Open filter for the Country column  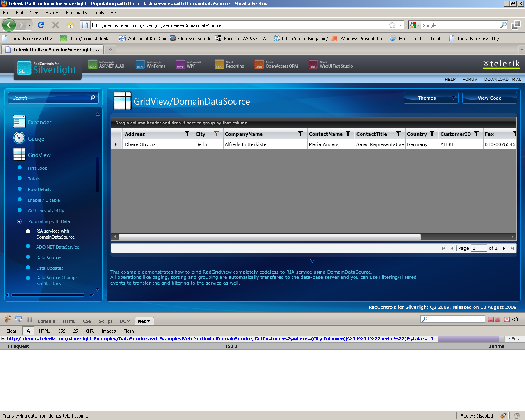coord(432,134)
